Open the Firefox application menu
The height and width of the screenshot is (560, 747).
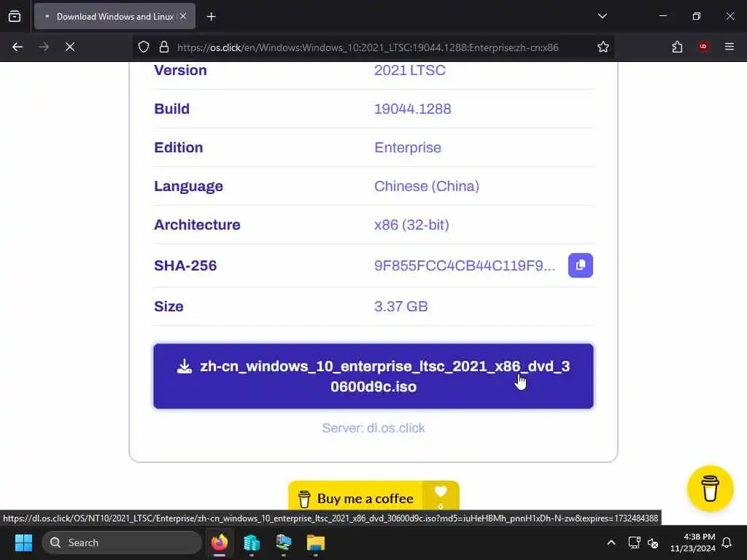pos(729,47)
